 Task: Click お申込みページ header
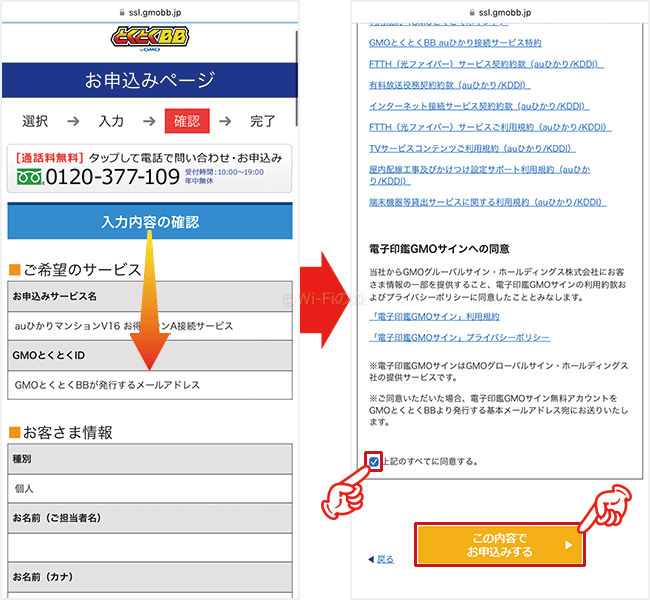(x=150, y=80)
